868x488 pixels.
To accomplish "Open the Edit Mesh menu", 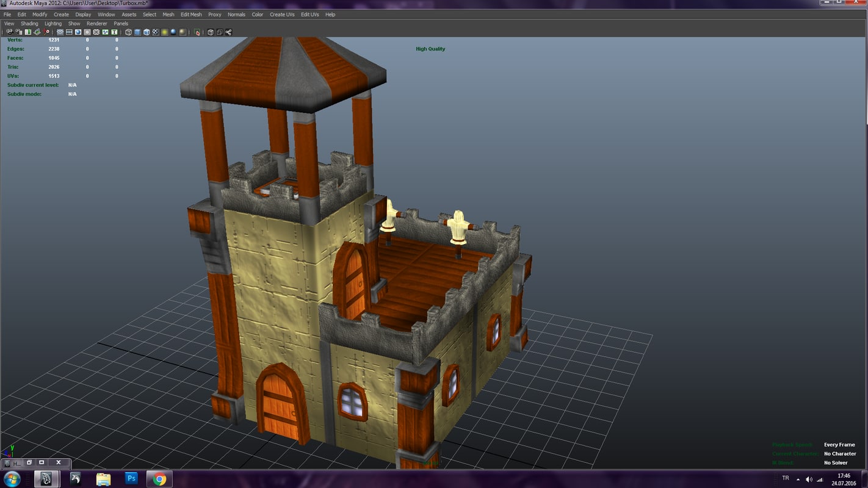I will point(190,14).
